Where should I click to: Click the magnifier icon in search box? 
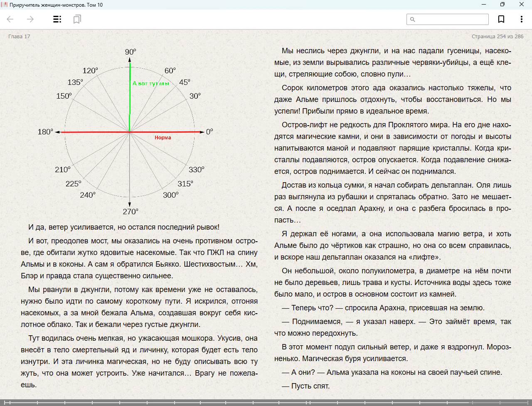click(413, 19)
